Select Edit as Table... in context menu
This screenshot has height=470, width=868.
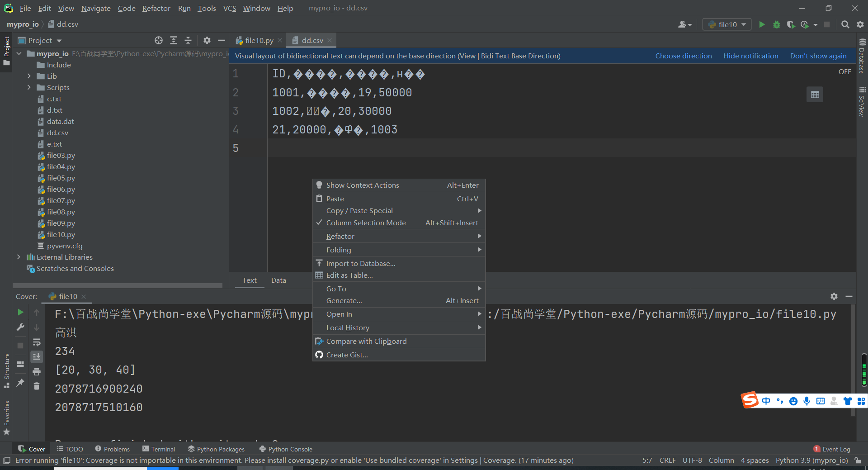tap(399, 275)
